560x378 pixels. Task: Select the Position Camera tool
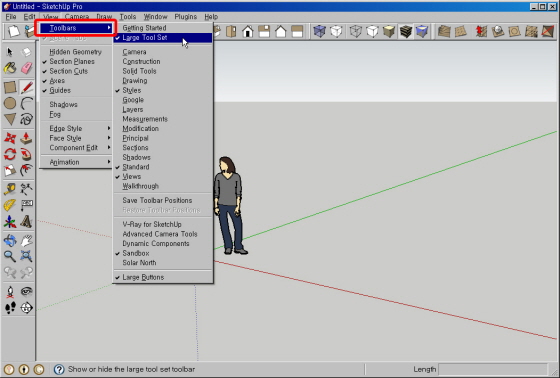coord(10,292)
